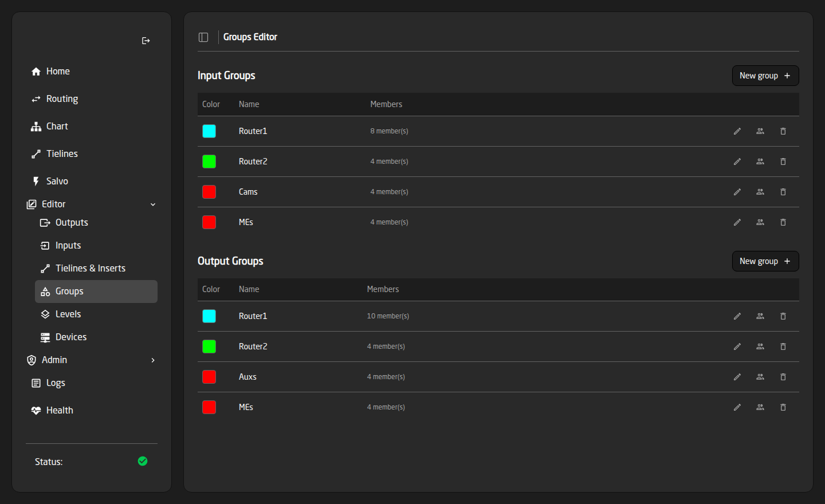Open the Routing page

point(92,99)
